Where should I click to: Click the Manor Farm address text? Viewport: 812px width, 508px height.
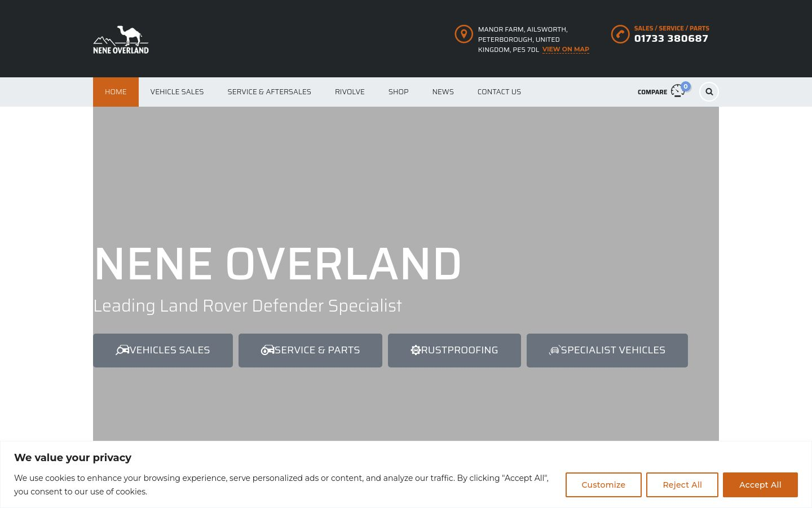click(x=523, y=40)
